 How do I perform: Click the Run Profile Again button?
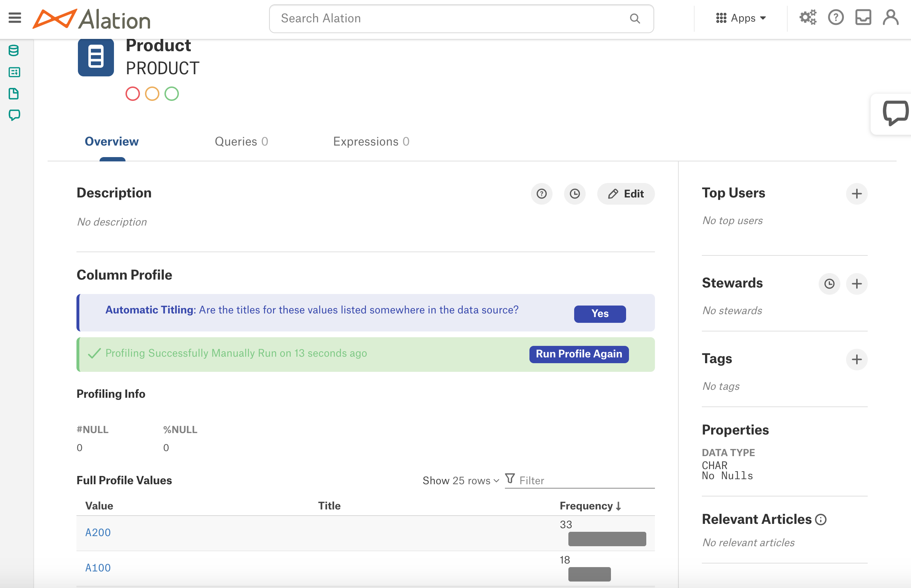(x=578, y=354)
